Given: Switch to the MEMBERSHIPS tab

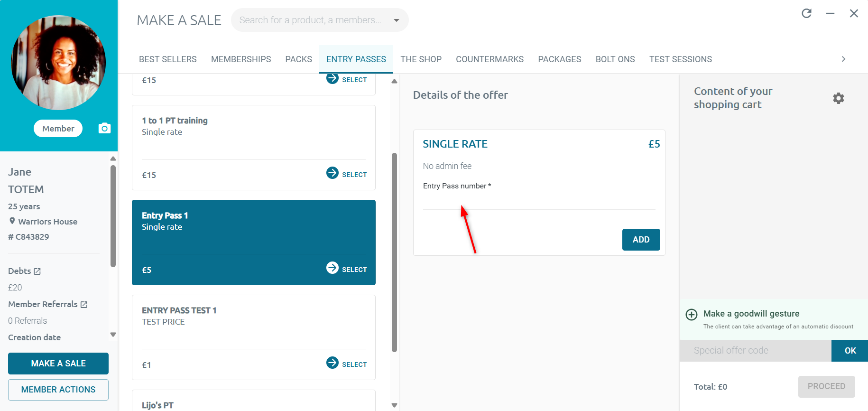Looking at the screenshot, I should (x=241, y=59).
